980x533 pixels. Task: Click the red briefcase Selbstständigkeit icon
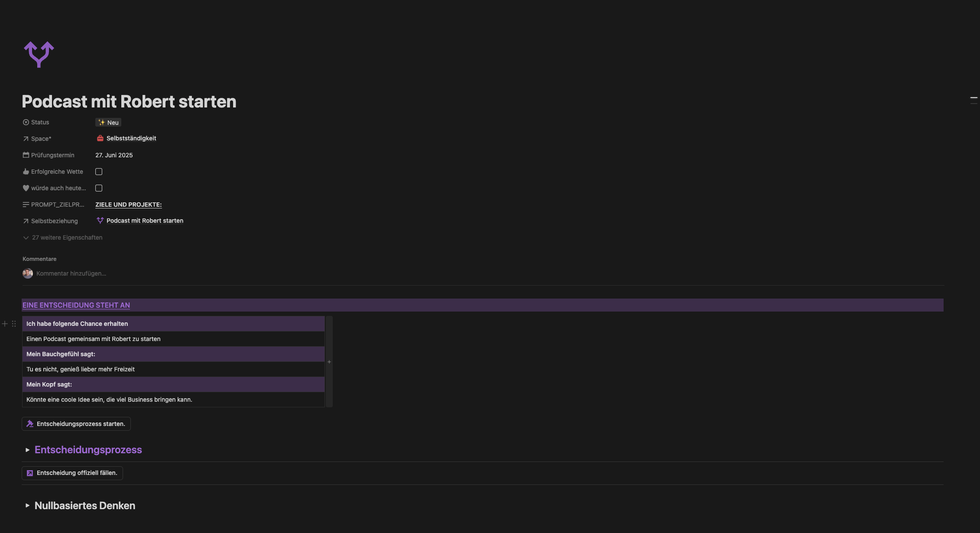pos(100,138)
